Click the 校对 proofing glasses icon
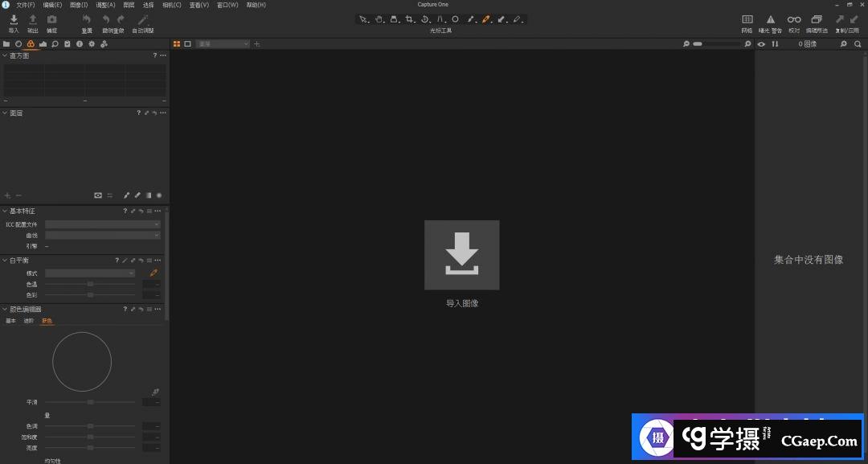The width and height of the screenshot is (868, 464). 794,22
